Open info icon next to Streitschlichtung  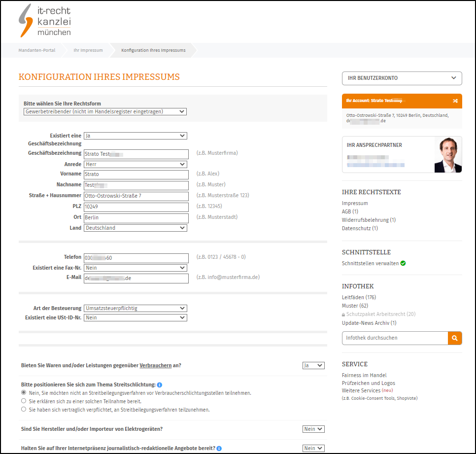tap(160, 384)
